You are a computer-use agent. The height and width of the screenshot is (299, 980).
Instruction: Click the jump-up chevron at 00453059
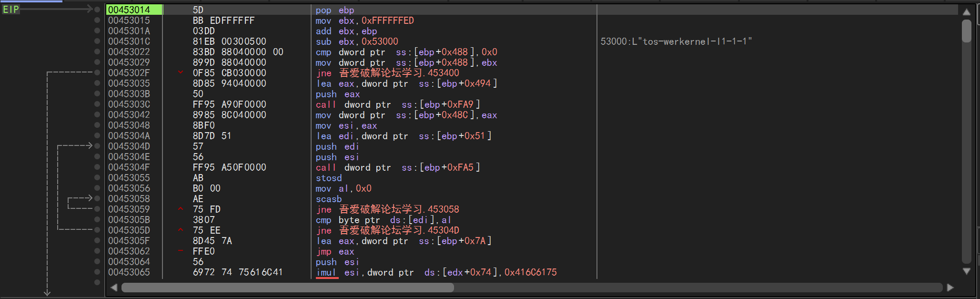181,209
